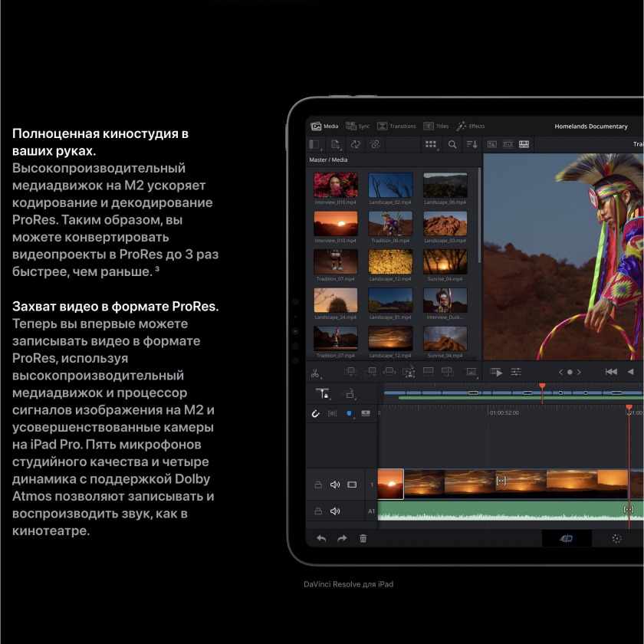Click the place on top icon
Screen dimensions: 644x644
[428, 372]
